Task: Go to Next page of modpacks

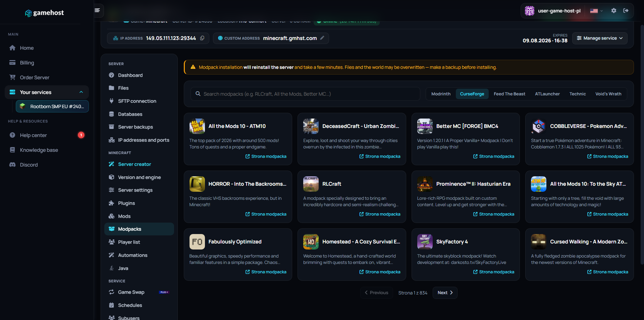Action: coord(445,293)
